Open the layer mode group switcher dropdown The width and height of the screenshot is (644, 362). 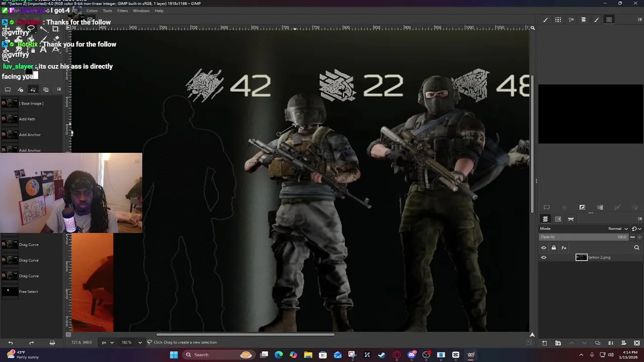tap(635, 229)
